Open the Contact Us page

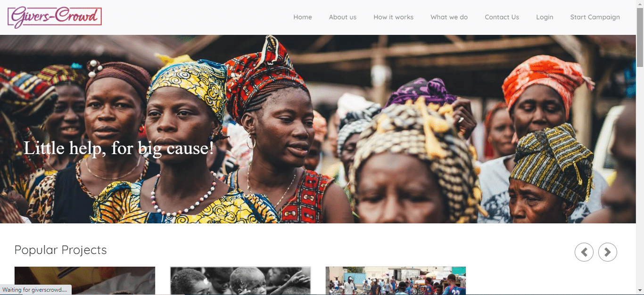point(502,17)
